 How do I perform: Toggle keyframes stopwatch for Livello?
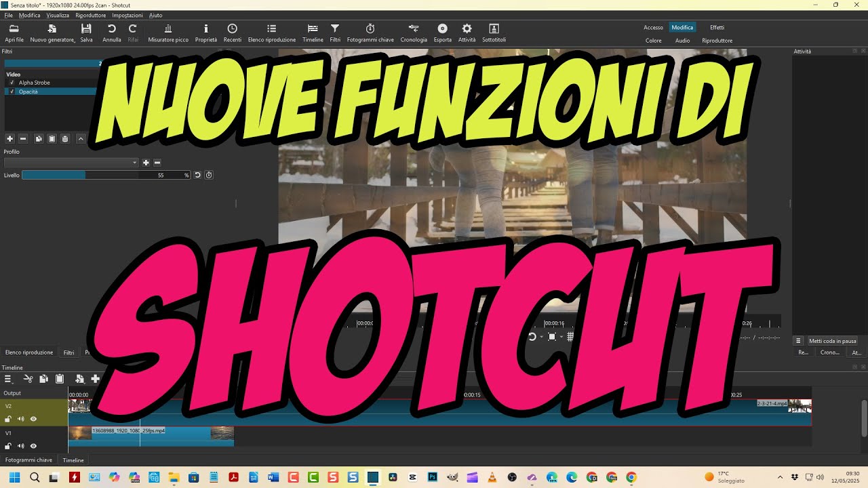click(x=209, y=175)
